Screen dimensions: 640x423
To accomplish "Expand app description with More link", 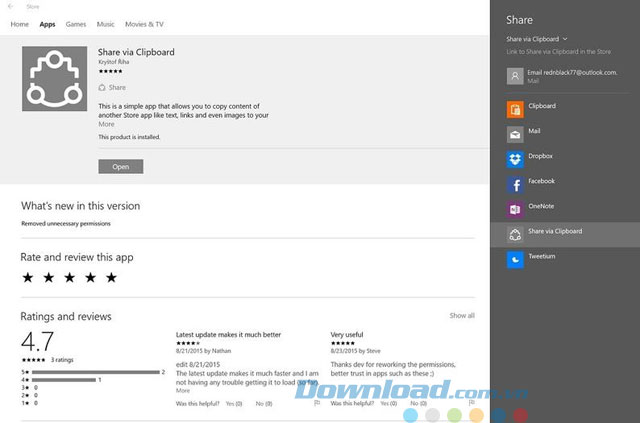I will coord(106,124).
